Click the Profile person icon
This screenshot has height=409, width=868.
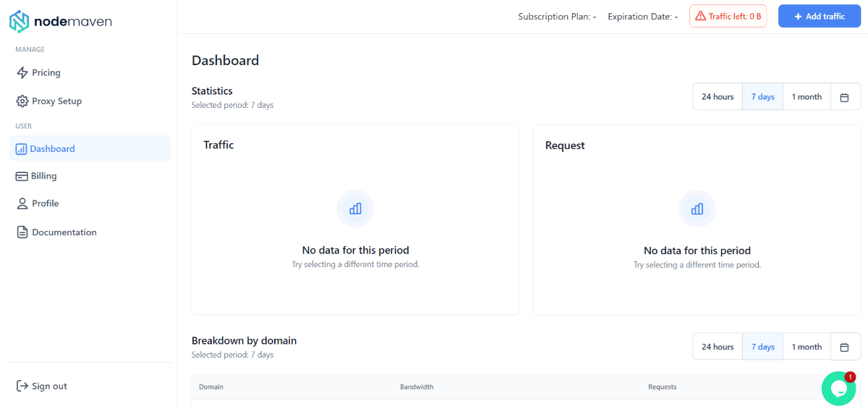(22, 203)
